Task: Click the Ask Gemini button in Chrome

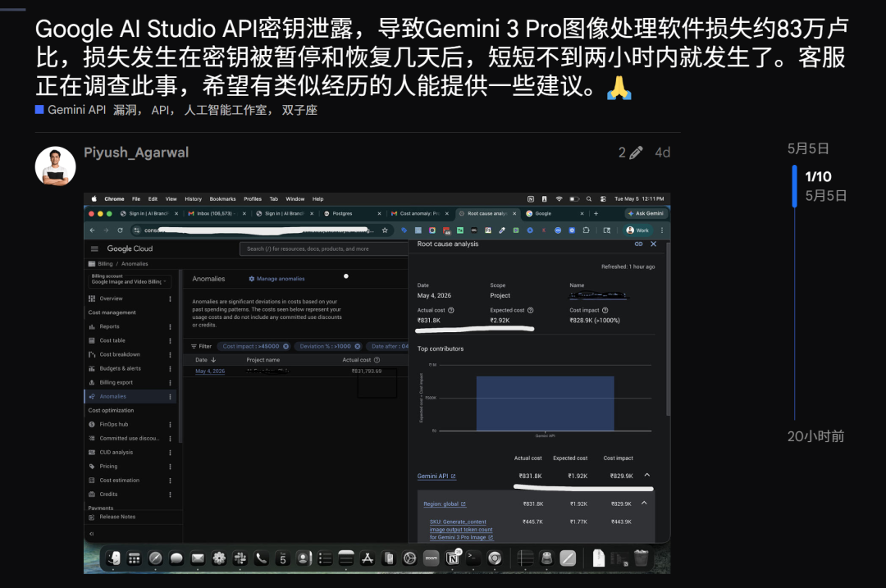Action: pos(646,213)
